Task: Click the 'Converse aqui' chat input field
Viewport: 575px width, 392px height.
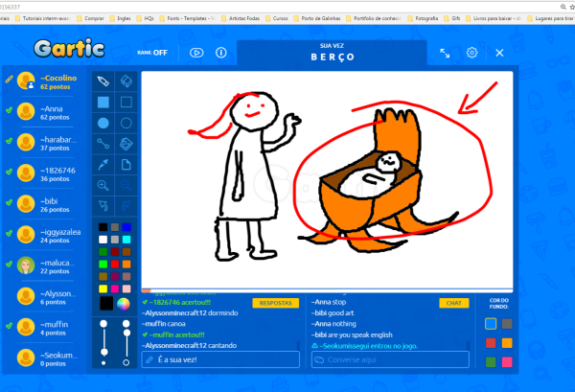Action: point(388,359)
